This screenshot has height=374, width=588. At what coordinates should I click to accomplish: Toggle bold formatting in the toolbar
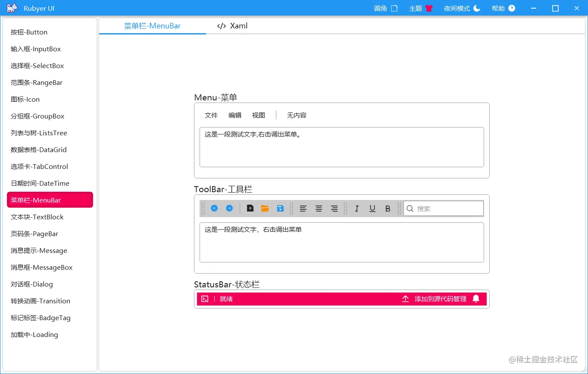coord(388,209)
